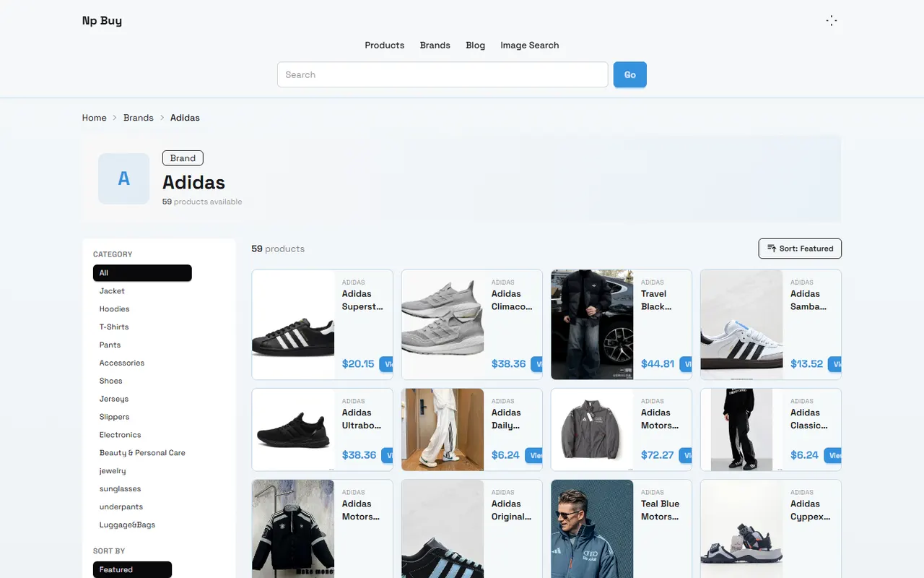Filter by Jerseys category

(113, 400)
